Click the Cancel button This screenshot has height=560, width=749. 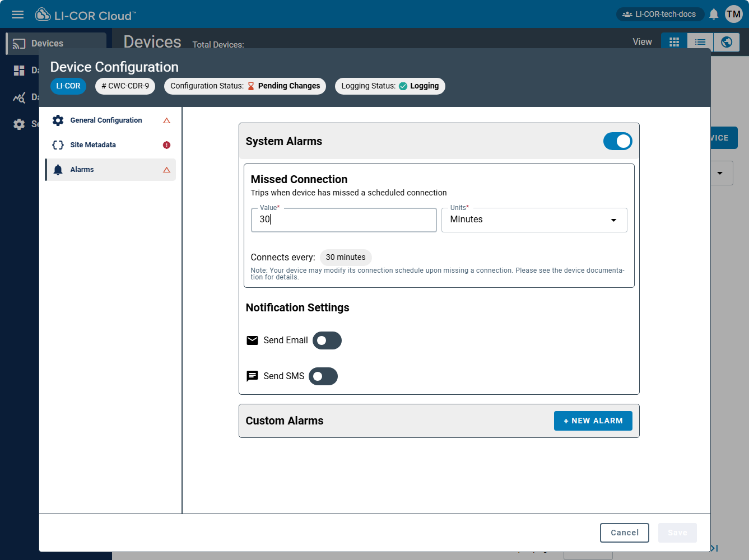(x=624, y=533)
